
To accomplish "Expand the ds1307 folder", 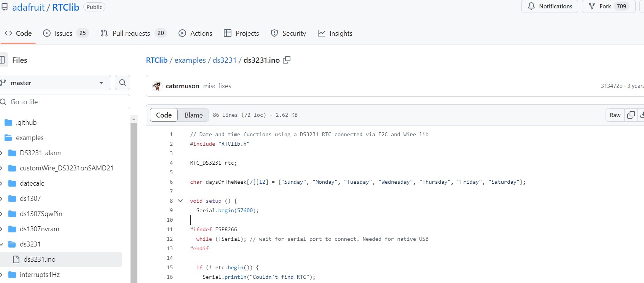I will pyautogui.click(x=2, y=199).
